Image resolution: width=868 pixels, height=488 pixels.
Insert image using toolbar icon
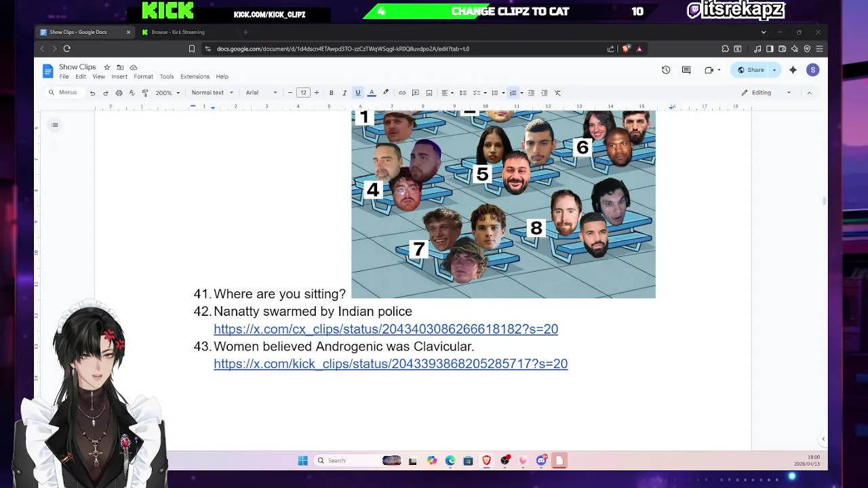[429, 93]
